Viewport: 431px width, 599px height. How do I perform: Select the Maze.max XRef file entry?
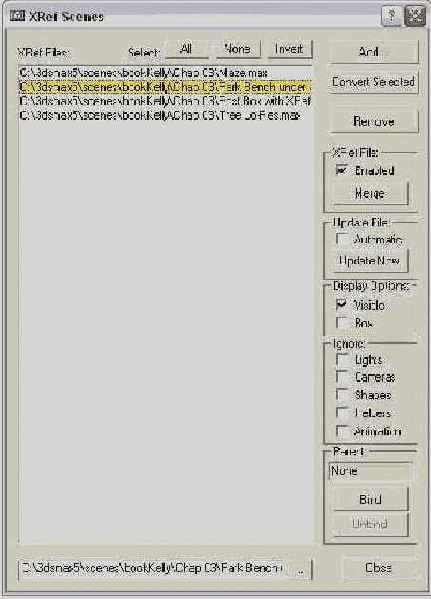click(x=165, y=73)
